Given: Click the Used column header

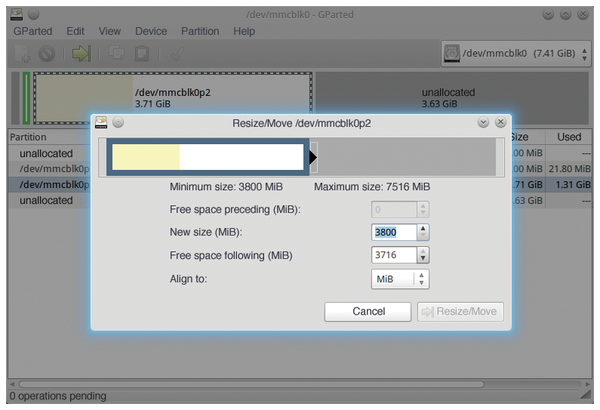Looking at the screenshot, I should [569, 137].
